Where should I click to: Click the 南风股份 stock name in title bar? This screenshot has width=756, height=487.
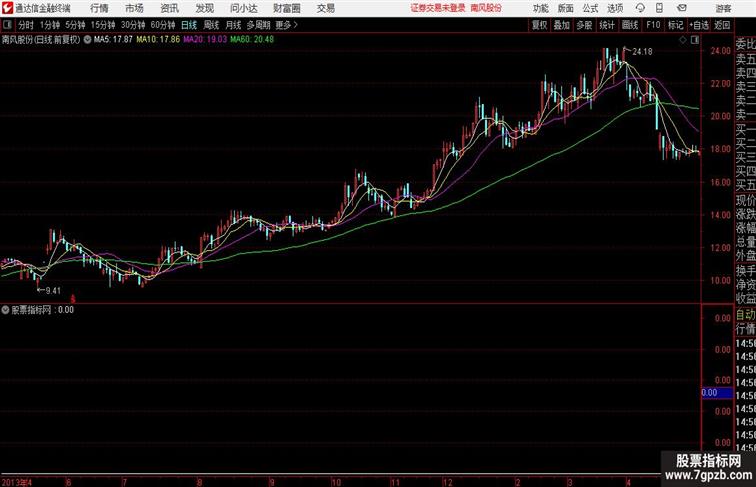[x=486, y=8]
